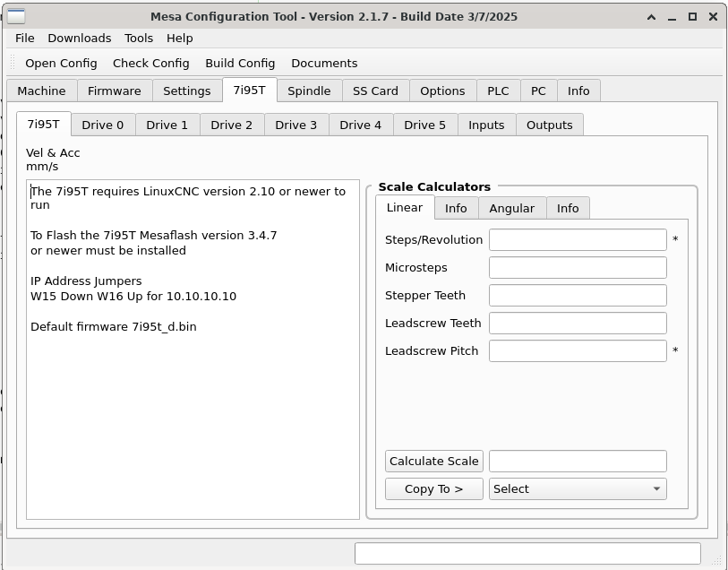The image size is (728, 570).
Task: Switch to the Settings tab
Action: click(186, 91)
